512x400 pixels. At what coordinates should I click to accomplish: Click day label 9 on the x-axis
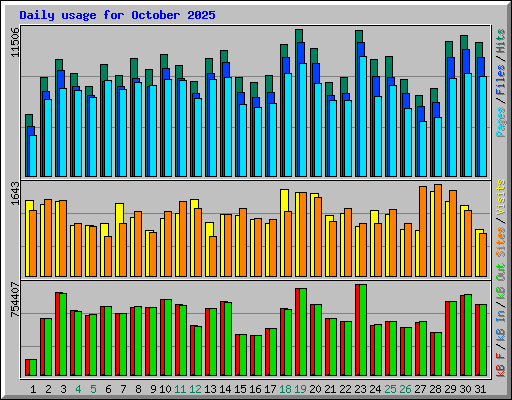pos(153,389)
